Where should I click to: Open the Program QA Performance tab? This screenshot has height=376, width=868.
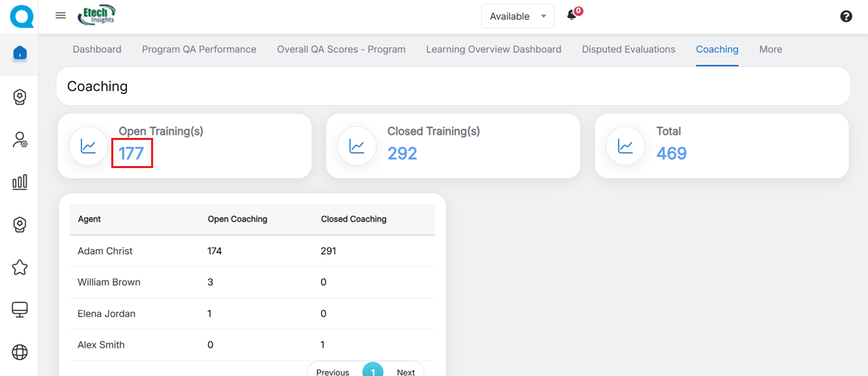click(x=199, y=49)
